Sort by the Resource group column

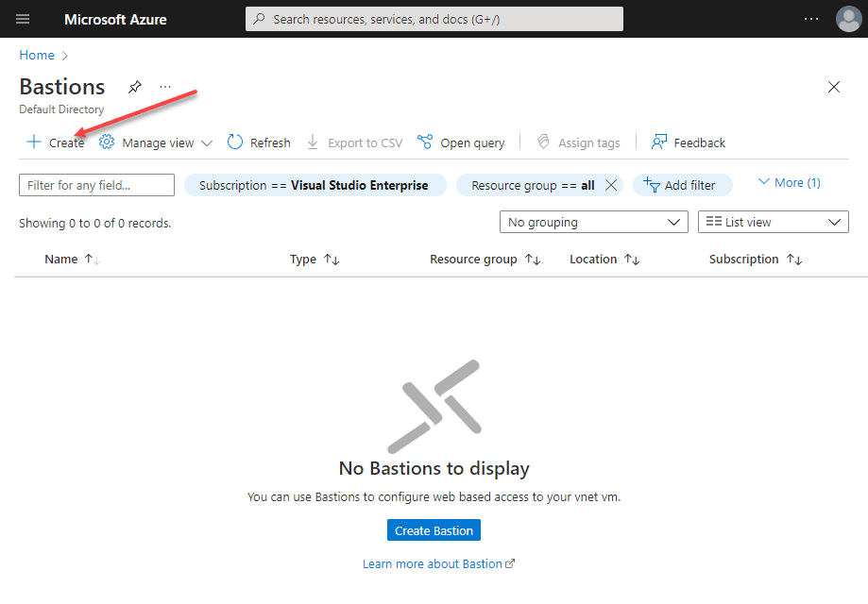point(485,260)
